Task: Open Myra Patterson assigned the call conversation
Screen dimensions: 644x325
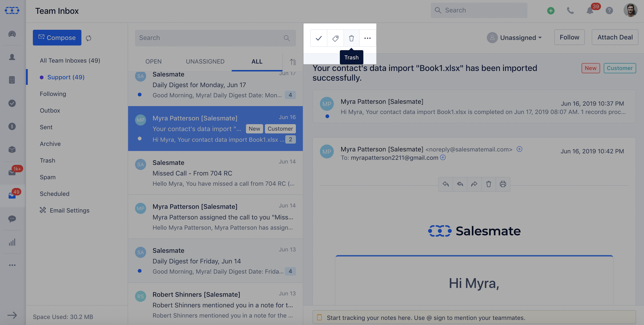Action: (x=215, y=217)
